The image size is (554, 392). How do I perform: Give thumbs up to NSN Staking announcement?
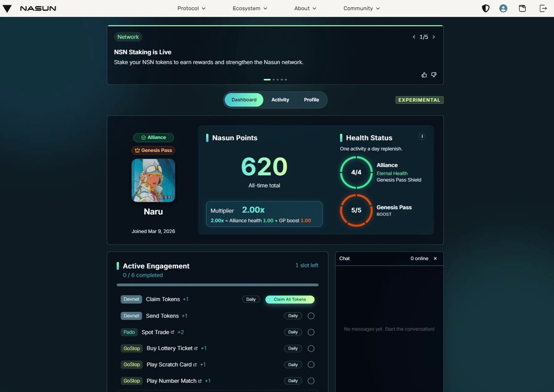click(x=424, y=75)
